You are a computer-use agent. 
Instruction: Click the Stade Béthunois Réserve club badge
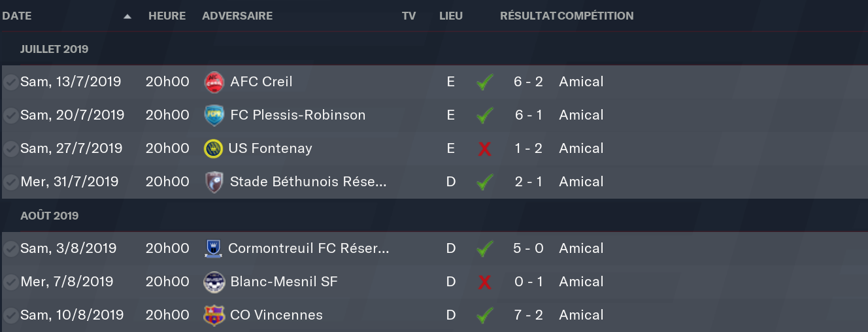pyautogui.click(x=214, y=182)
